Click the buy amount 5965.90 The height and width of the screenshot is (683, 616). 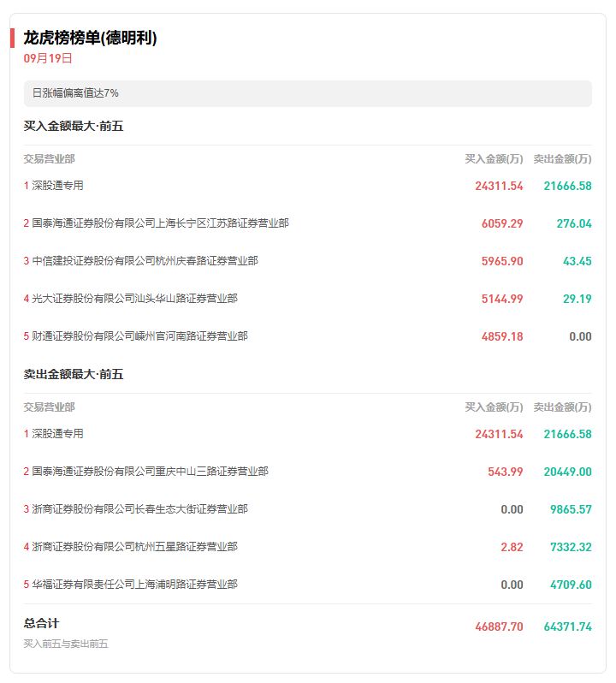click(x=502, y=261)
